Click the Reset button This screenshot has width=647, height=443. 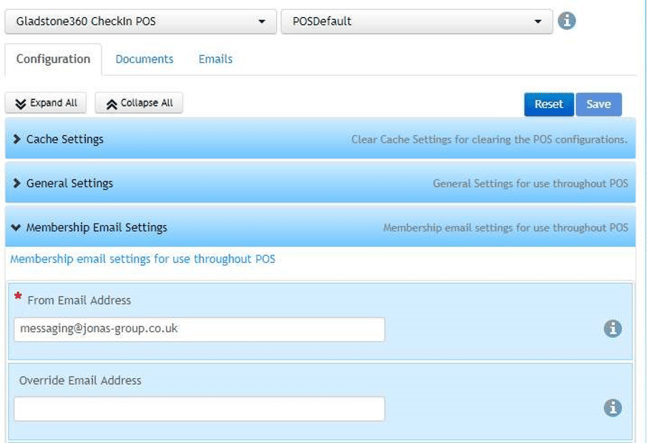(549, 104)
